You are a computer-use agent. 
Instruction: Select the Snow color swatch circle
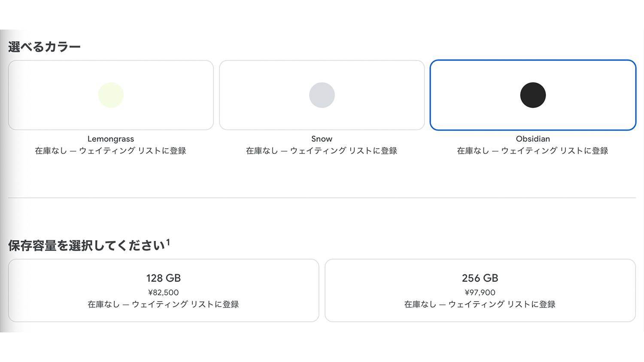[322, 95]
